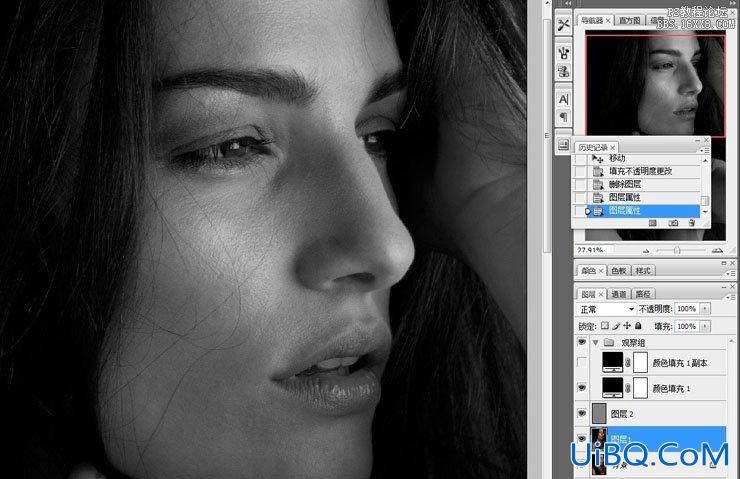Collapse the 观察组 group triangle
740x479 pixels.
[x=596, y=342]
